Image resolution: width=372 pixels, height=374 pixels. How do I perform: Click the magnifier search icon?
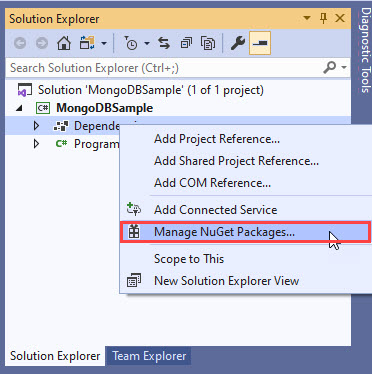point(329,68)
